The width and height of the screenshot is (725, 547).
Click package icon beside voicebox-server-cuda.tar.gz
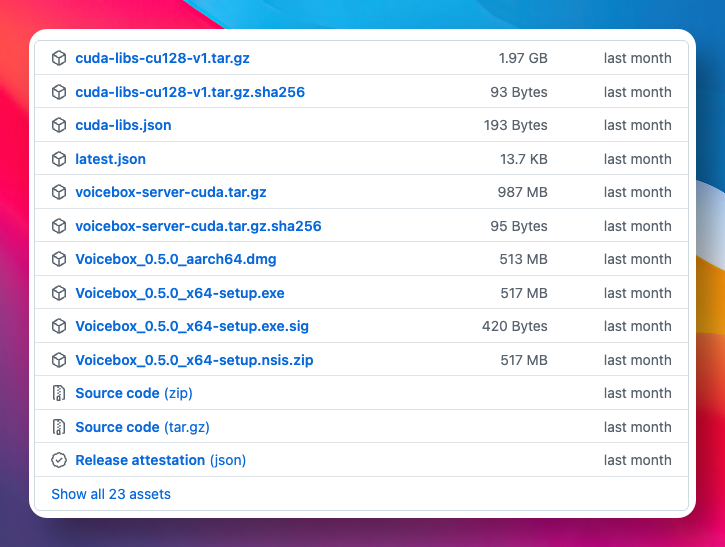(59, 192)
